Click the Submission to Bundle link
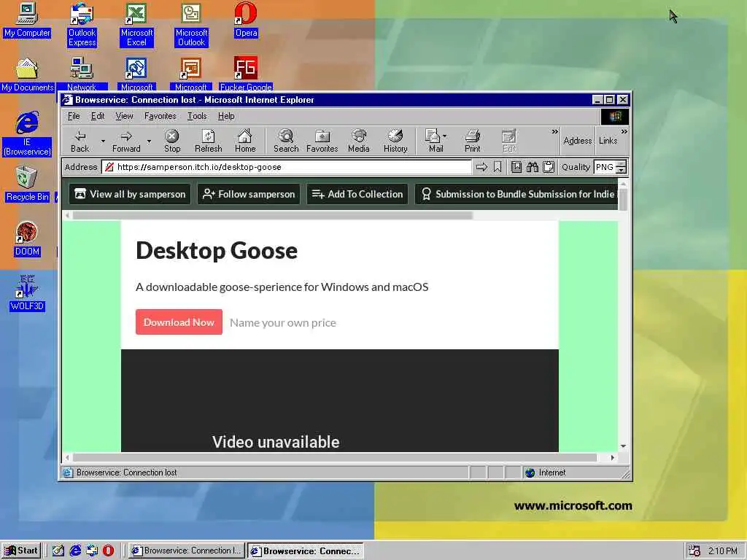 pyautogui.click(x=516, y=194)
